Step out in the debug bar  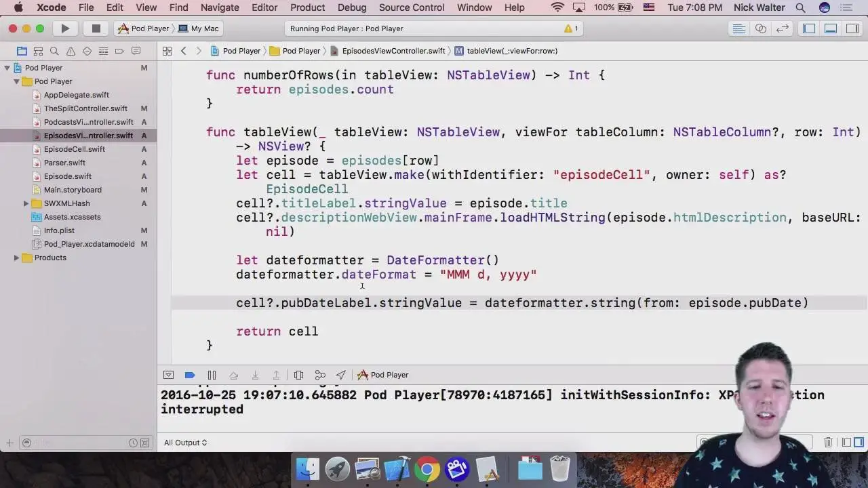(276, 375)
